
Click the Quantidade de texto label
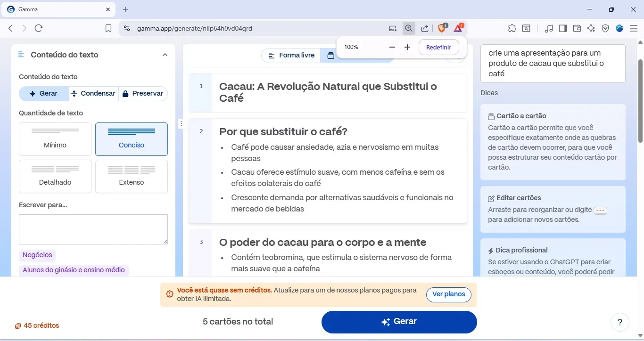(x=51, y=113)
